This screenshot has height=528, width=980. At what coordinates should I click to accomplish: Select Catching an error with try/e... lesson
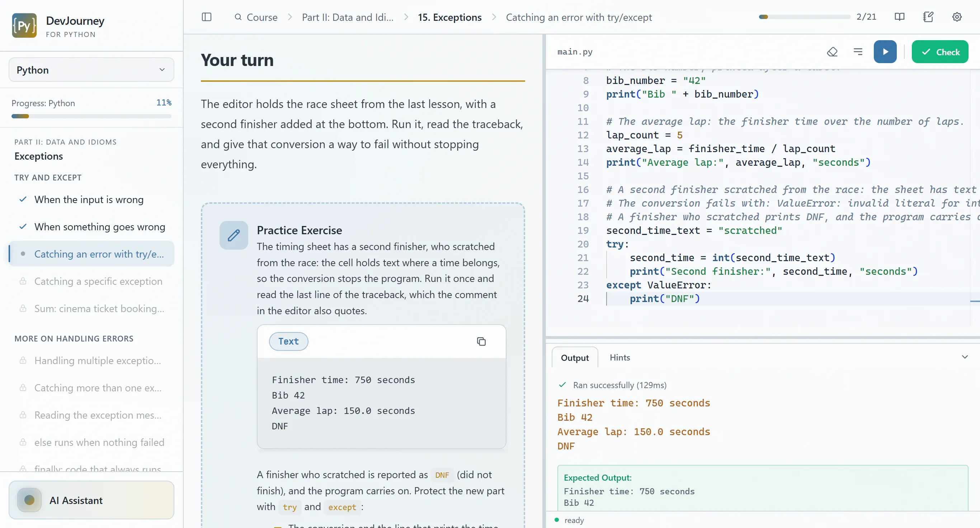pos(91,254)
